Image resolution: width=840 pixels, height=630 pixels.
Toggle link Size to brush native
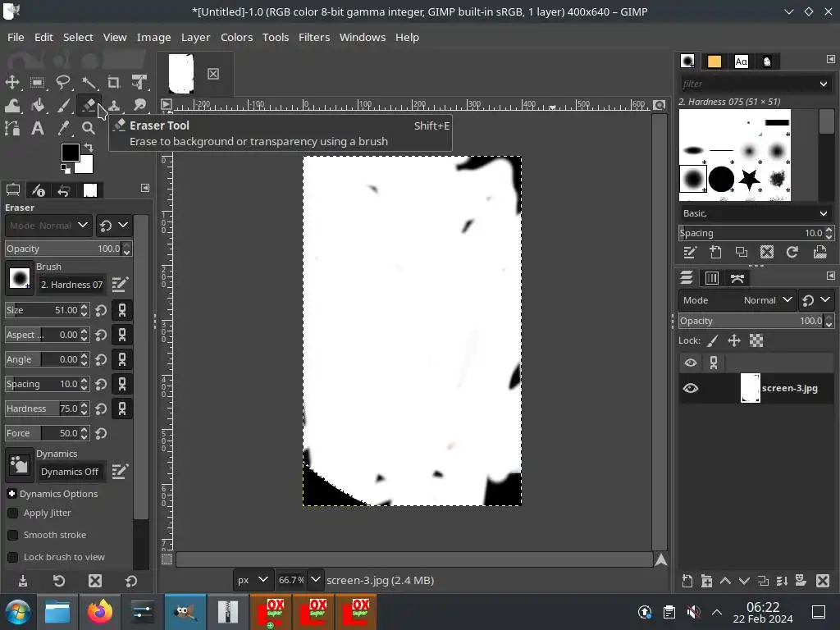tap(122, 310)
